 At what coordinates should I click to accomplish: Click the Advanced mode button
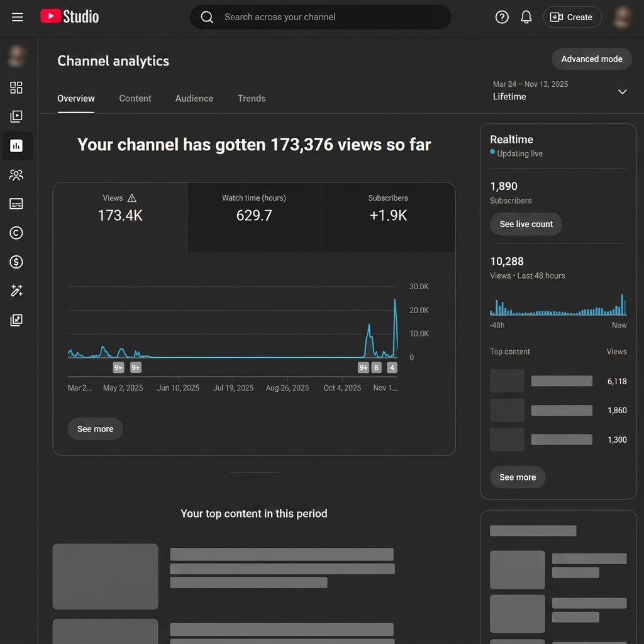(x=591, y=59)
